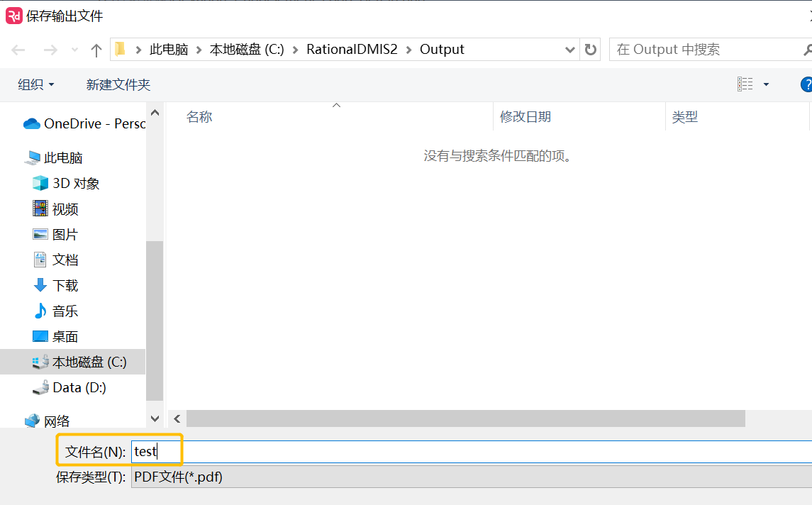Open the 下载 downloads folder

pyautogui.click(x=65, y=285)
